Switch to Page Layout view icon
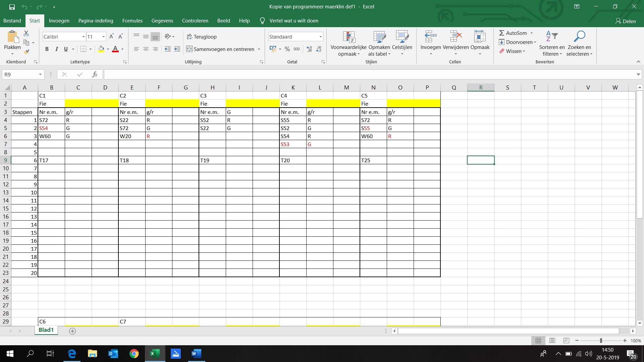The image size is (644, 362). (x=552, y=341)
